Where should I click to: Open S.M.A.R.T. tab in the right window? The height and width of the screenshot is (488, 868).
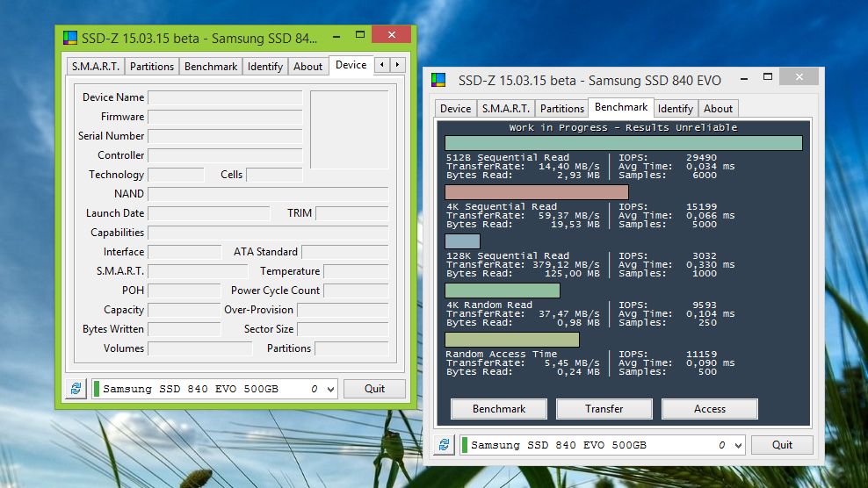pyautogui.click(x=506, y=109)
